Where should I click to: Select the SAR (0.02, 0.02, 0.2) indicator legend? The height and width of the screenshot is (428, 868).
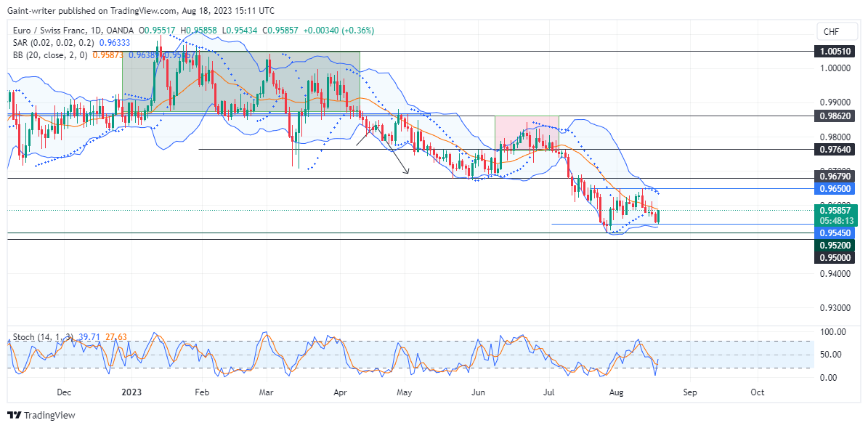(52, 43)
